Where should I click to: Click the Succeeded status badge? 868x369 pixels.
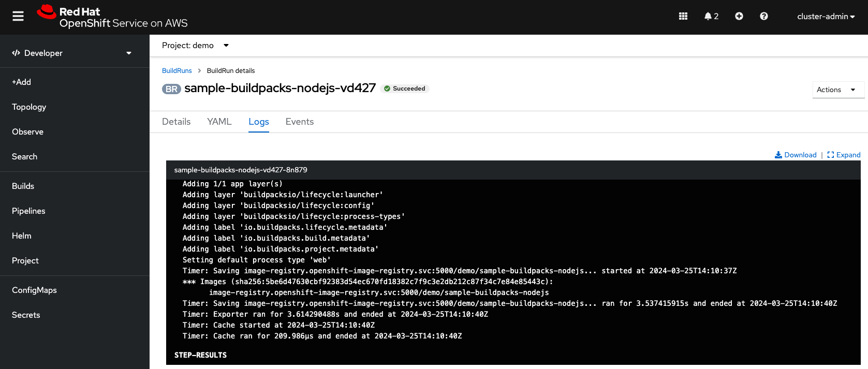[x=405, y=88]
